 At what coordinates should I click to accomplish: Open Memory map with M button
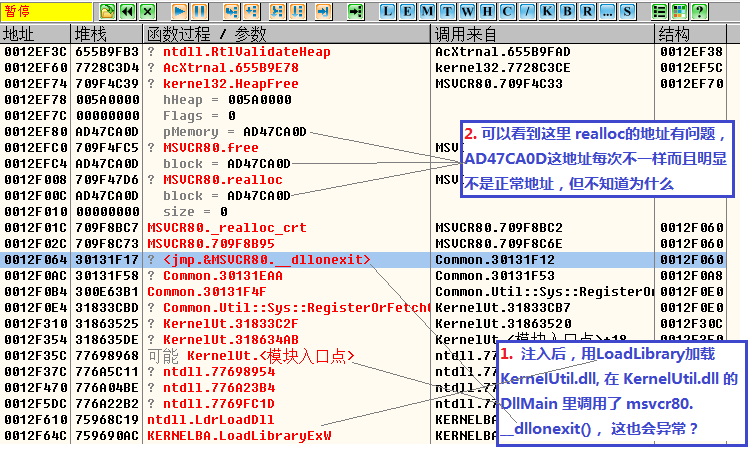pos(427,11)
